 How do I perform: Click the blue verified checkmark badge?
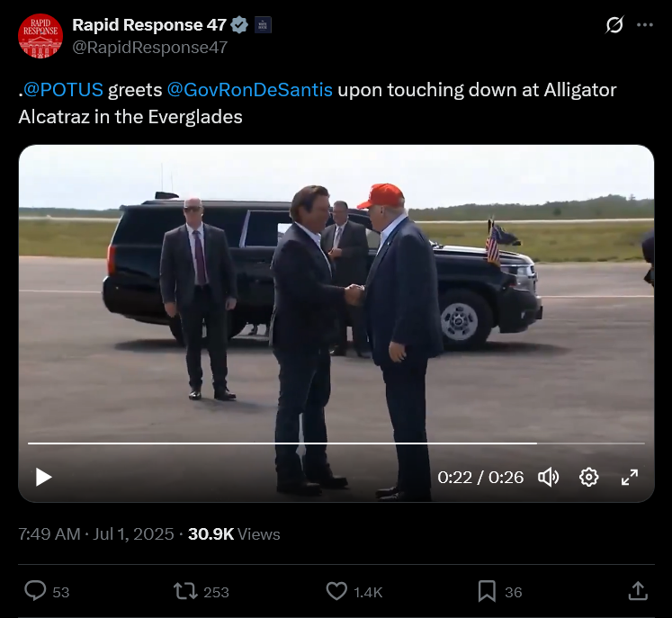[x=239, y=25]
